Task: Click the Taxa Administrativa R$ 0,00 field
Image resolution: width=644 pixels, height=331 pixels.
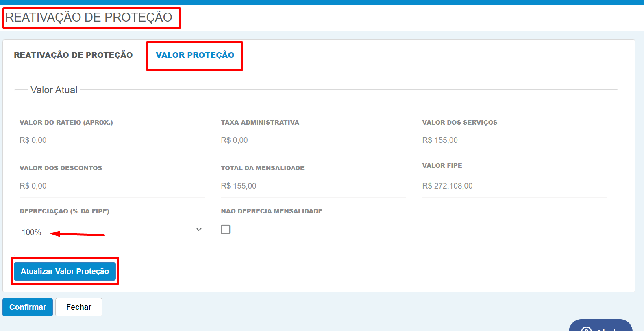Action: coord(313,140)
